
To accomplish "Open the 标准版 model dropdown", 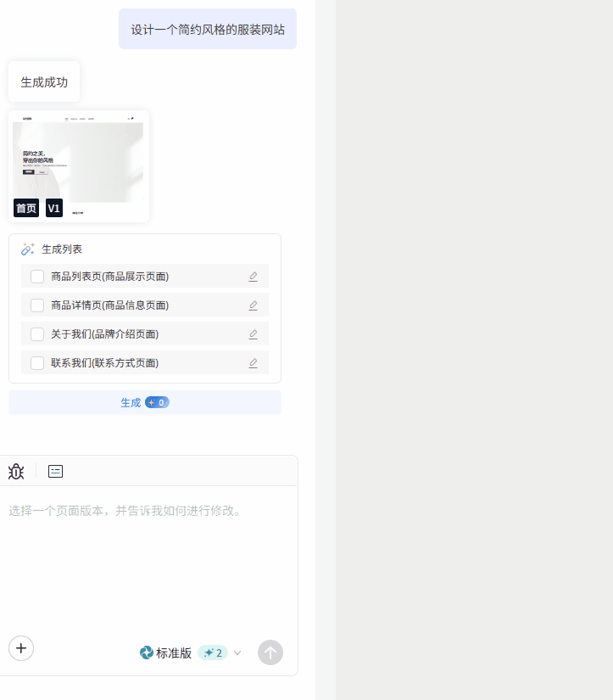I will click(x=166, y=653).
